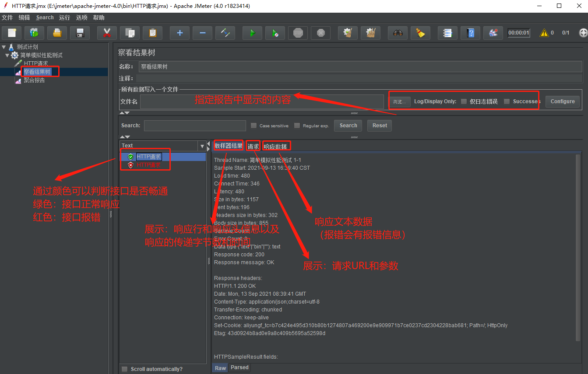Viewport: 588px width, 374px height.
Task: Open the 选项 menu
Action: tap(81, 17)
